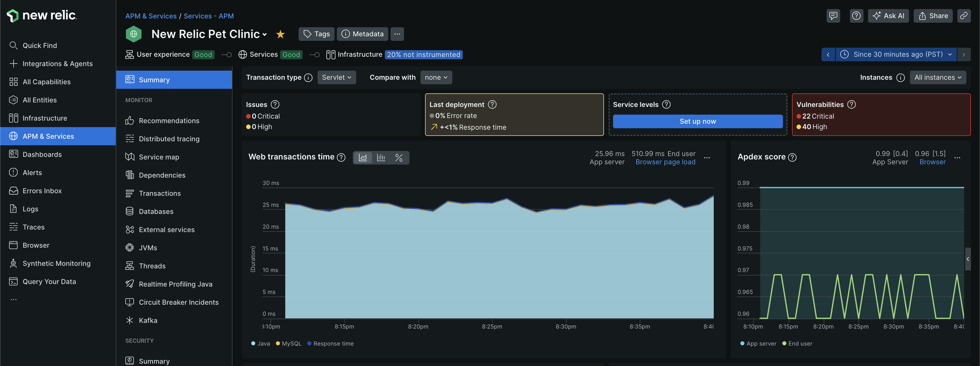Toggle Response time series in legend
The image size is (980, 366).
[331, 344]
